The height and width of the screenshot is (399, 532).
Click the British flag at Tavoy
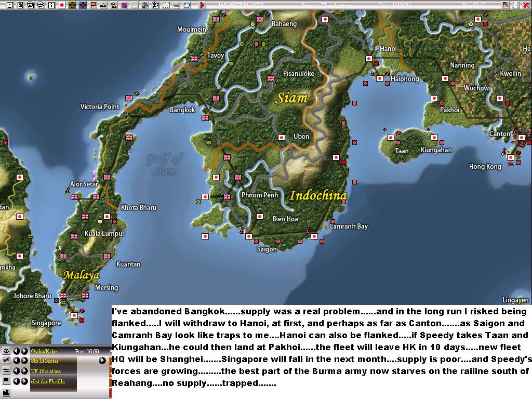194,58
